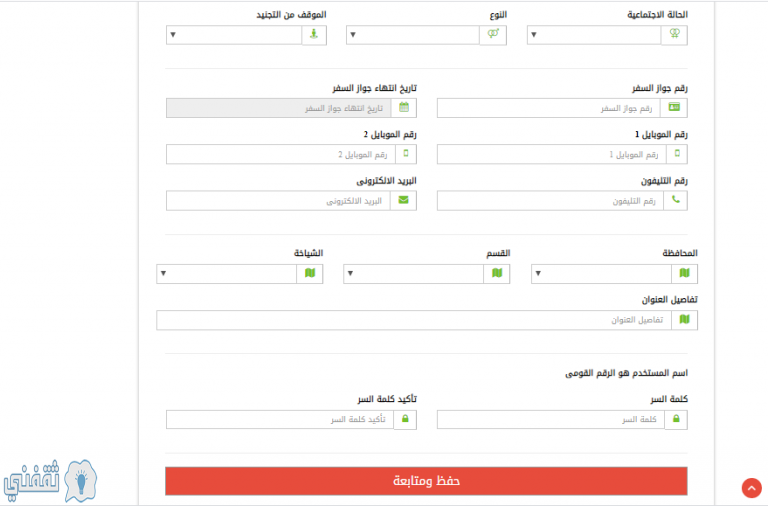Focus the تأكيد كلمة السر field
Viewport: 768px width, 506px height.
coord(280,420)
